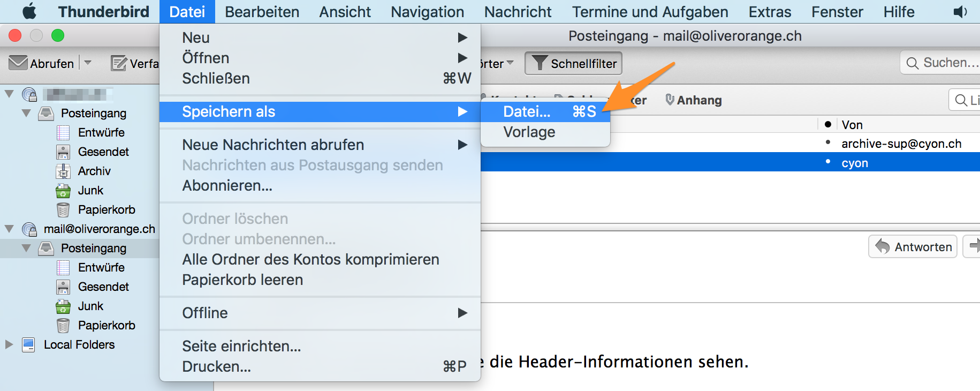980x391 pixels.
Task: Click the selected Posteingang inbox icon
Action: 46,248
